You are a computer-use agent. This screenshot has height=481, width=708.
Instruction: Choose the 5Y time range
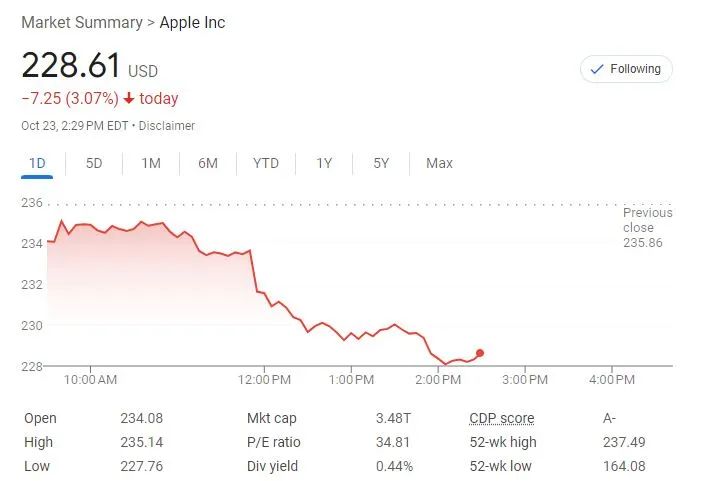click(381, 163)
